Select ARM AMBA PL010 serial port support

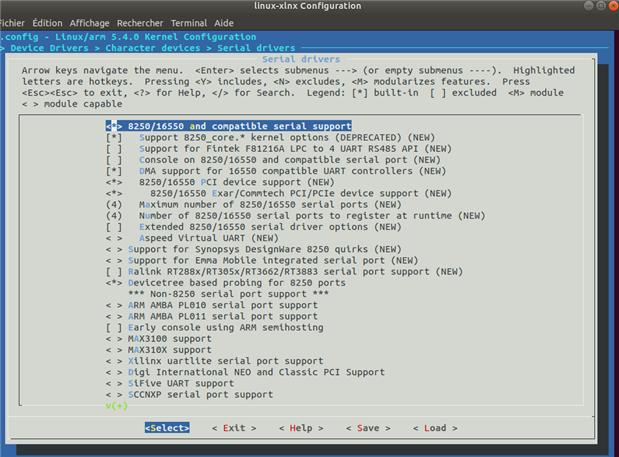coord(212,305)
